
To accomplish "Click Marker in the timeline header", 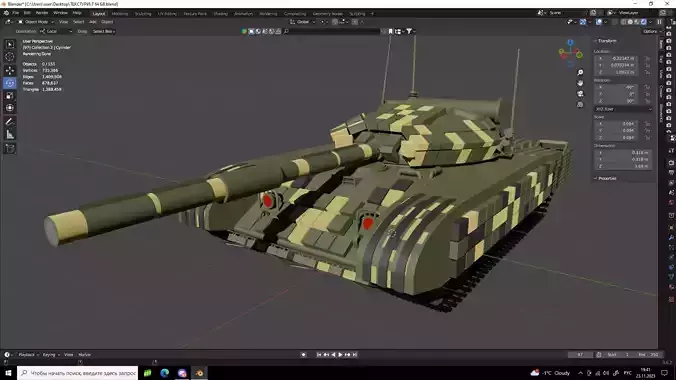I will 84,355.
